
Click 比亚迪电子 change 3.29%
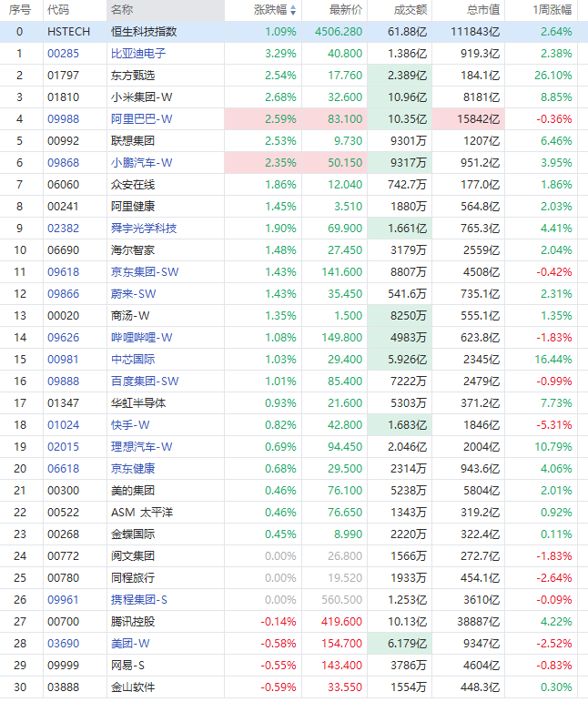coord(280,54)
